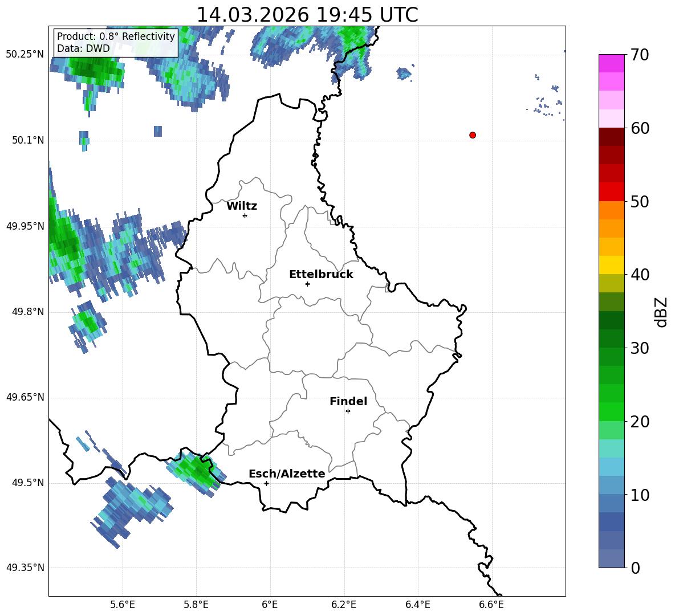Pick the dark maroon colorbar segment below 60
This screenshot has width=675, height=616.
coord(611,136)
